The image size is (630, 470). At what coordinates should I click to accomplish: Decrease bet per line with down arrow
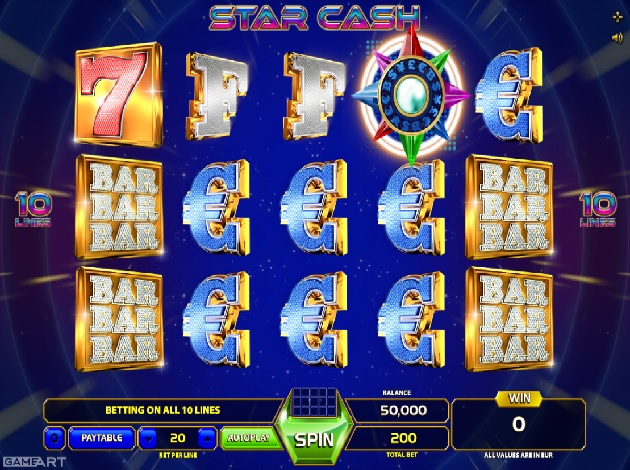pos(148,438)
